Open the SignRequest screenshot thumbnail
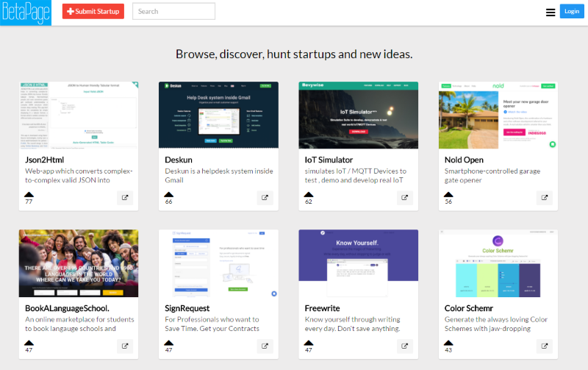The width and height of the screenshot is (588, 370). pos(218,263)
